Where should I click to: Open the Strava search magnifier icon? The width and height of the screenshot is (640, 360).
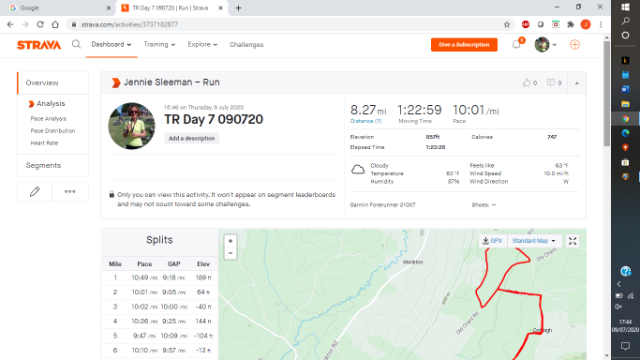click(76, 44)
